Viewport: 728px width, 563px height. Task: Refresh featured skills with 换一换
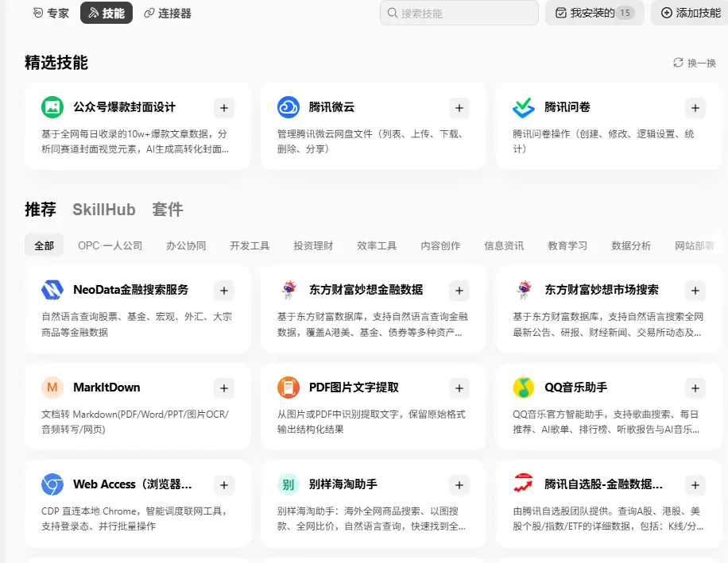coord(695,63)
